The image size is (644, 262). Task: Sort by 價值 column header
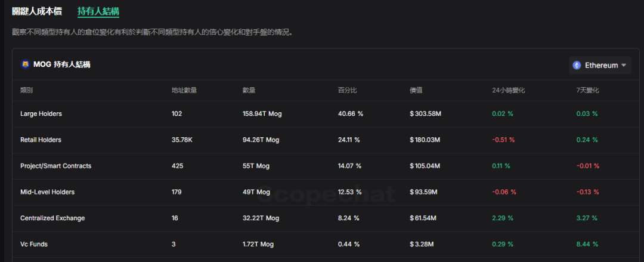tap(416, 90)
